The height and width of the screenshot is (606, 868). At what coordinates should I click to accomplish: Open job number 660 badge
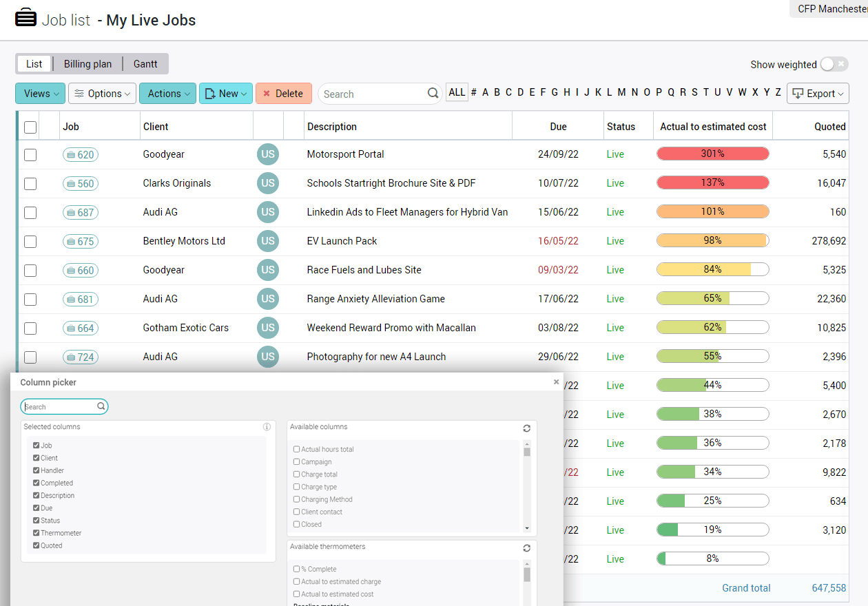pos(81,271)
